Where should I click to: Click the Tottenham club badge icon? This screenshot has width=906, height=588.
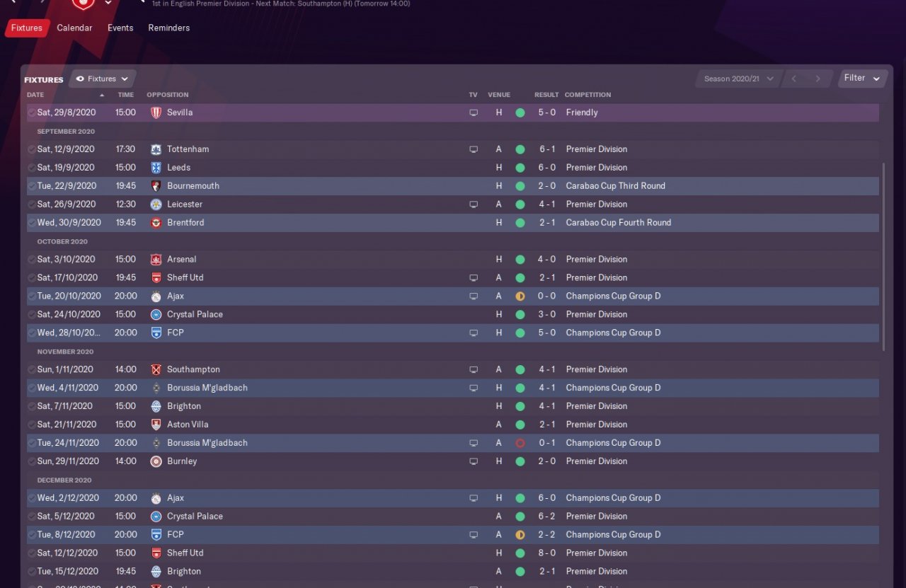(x=156, y=149)
